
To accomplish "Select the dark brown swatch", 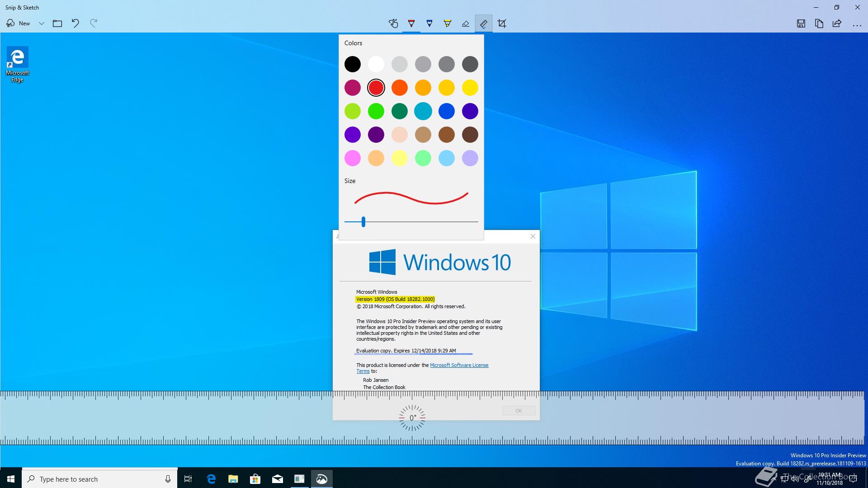I will [470, 135].
